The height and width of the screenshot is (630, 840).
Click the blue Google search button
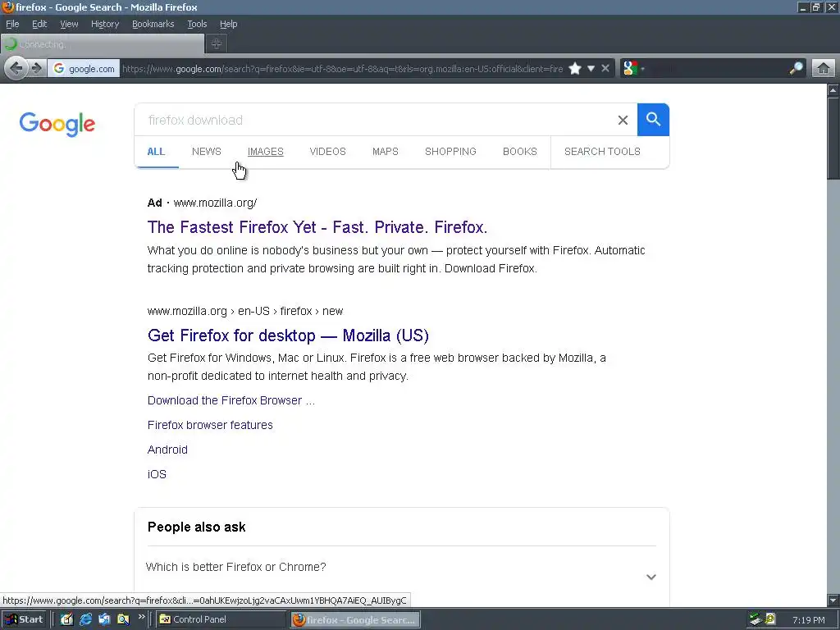[x=653, y=120]
